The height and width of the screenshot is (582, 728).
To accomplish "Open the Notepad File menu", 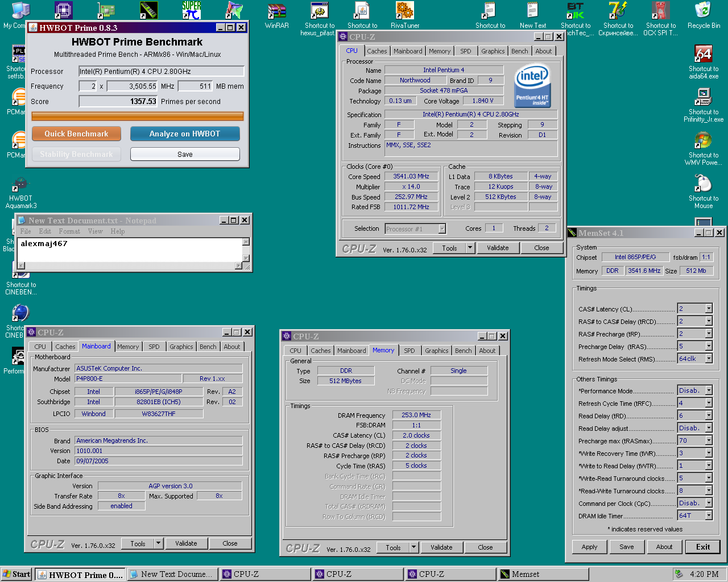I will (26, 231).
